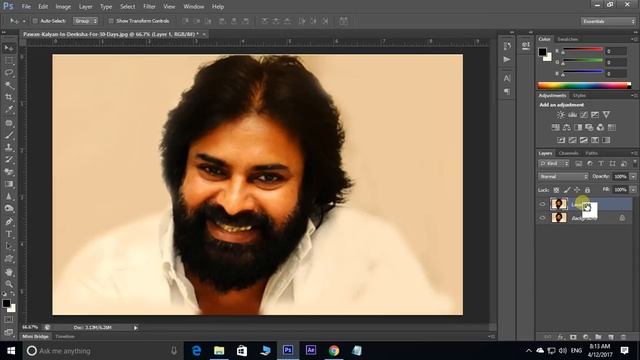
Task: Switch to the Styles tab
Action: click(x=579, y=96)
